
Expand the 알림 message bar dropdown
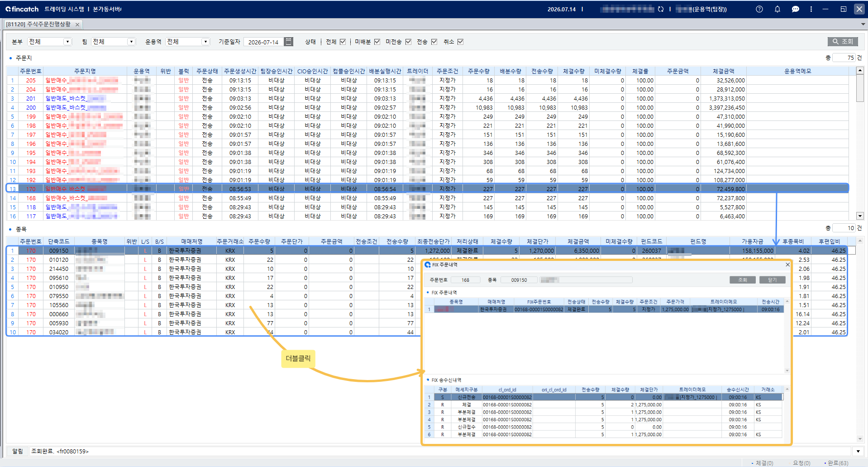pyautogui.click(x=858, y=451)
